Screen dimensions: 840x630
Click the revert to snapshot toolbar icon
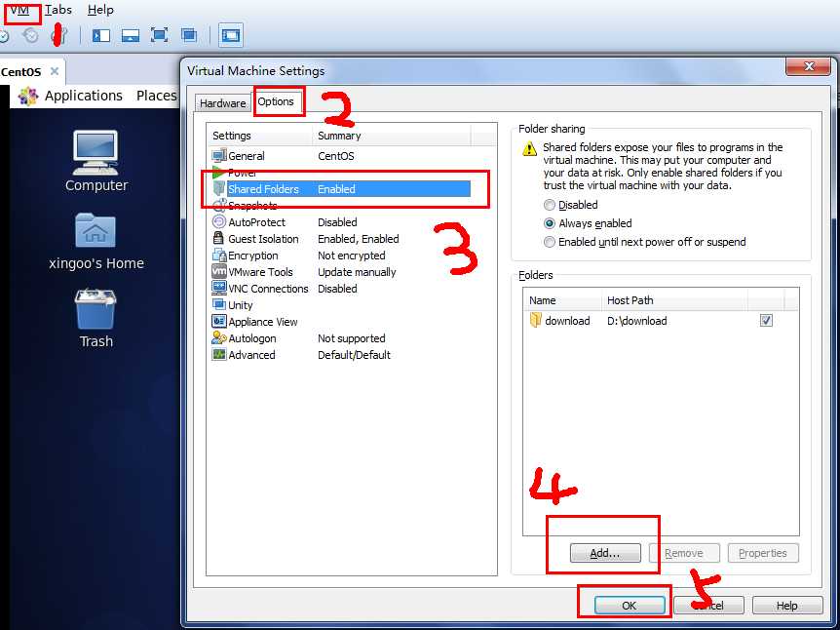(x=30, y=36)
